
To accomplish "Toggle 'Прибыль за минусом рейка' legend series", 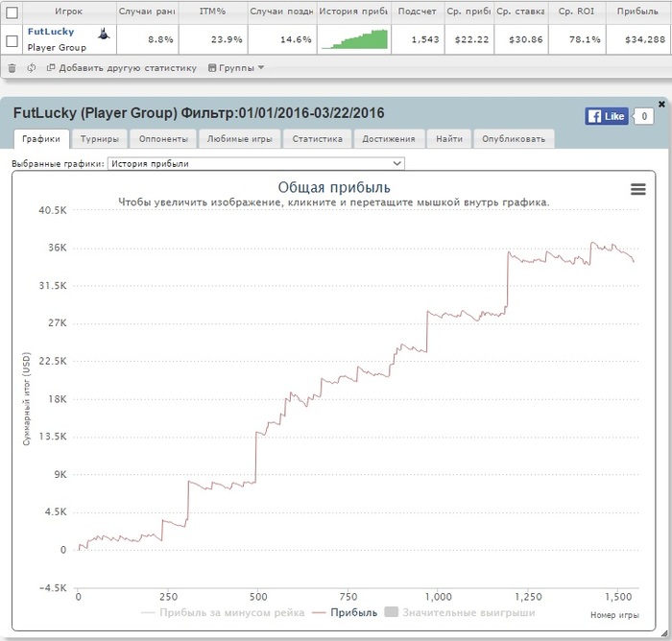I will (223, 613).
